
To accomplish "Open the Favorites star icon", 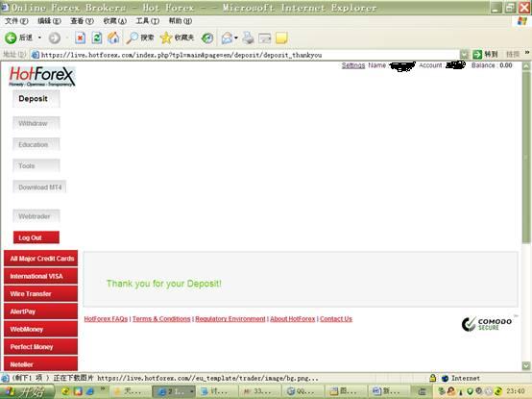I will tap(166, 37).
